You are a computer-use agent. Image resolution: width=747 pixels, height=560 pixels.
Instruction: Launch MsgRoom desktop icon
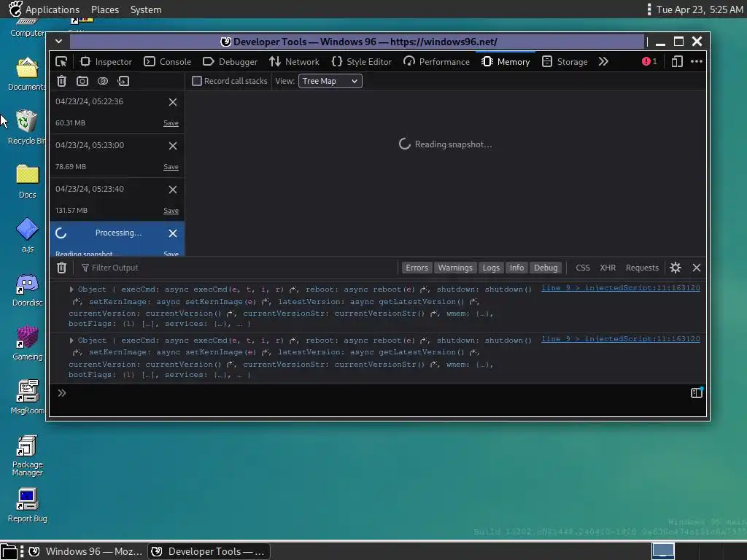[27, 397]
